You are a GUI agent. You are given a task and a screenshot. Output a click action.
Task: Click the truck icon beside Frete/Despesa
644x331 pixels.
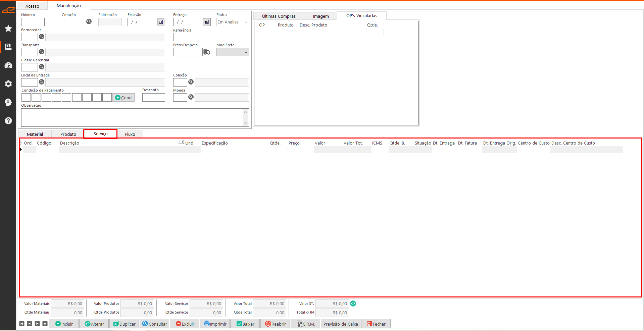(207, 52)
